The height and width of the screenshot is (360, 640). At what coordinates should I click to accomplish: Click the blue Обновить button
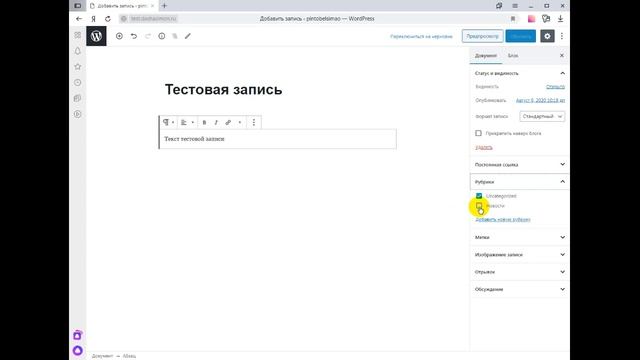520,36
